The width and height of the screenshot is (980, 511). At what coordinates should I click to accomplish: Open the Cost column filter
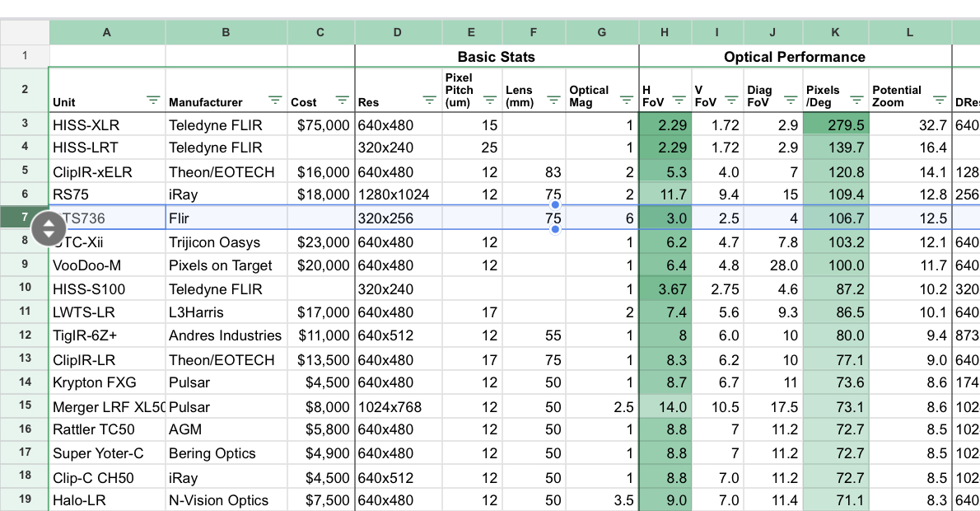click(342, 100)
